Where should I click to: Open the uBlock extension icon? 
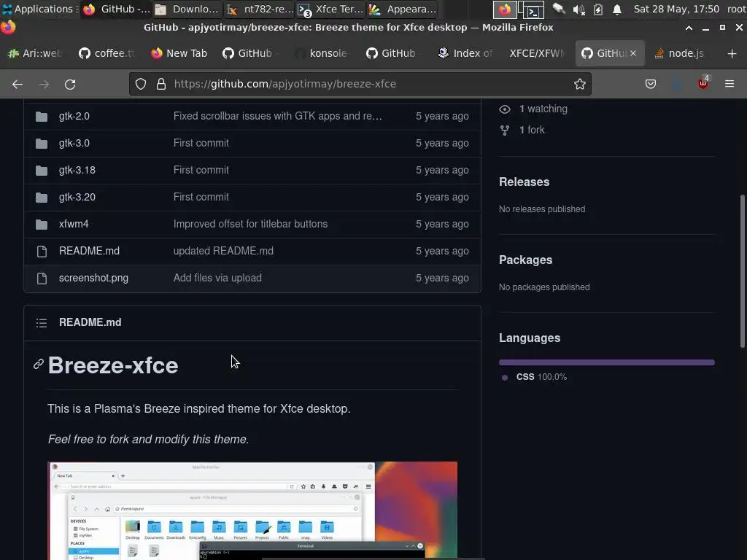(703, 83)
